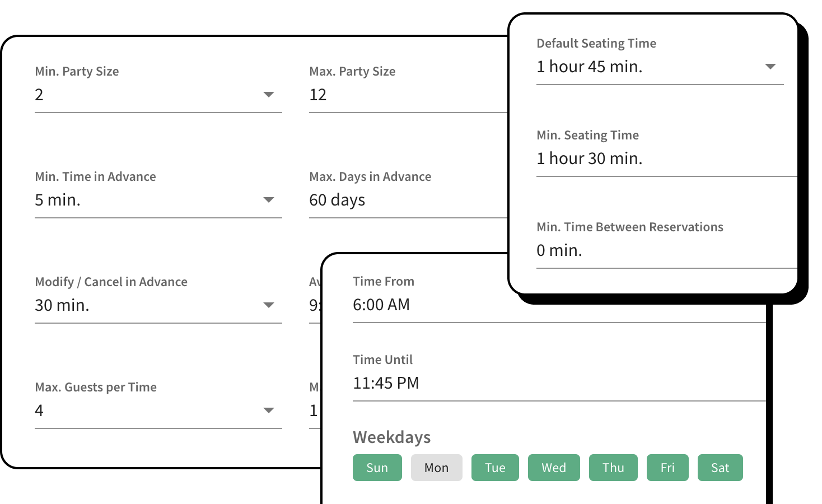The width and height of the screenshot is (822, 504).
Task: Toggle the Thu weekday button
Action: [x=613, y=468]
